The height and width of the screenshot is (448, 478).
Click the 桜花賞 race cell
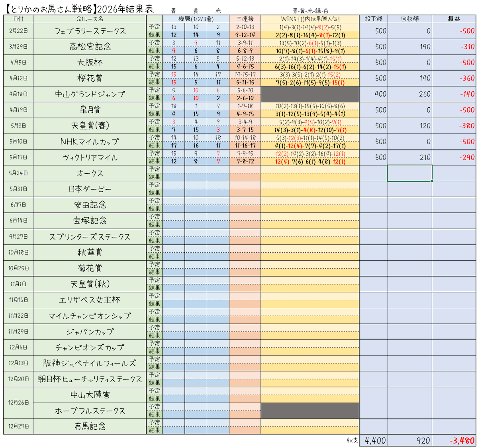(x=90, y=78)
